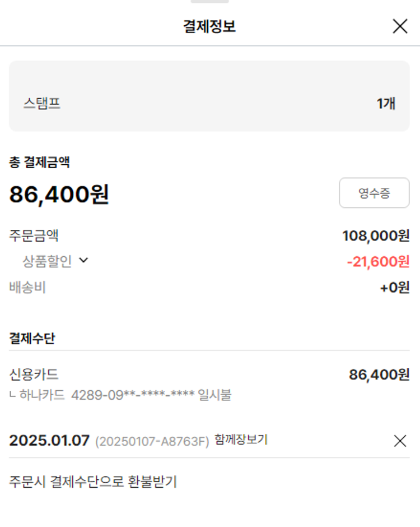The width and height of the screenshot is (420, 527).
Task: Close the 결제정보 panel
Action: 400,26
